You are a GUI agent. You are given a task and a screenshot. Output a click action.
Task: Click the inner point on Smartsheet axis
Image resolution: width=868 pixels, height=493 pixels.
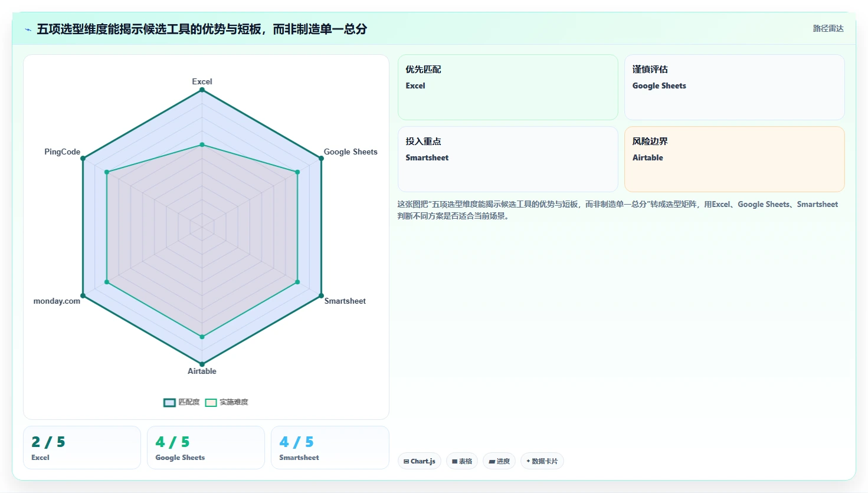click(x=297, y=282)
